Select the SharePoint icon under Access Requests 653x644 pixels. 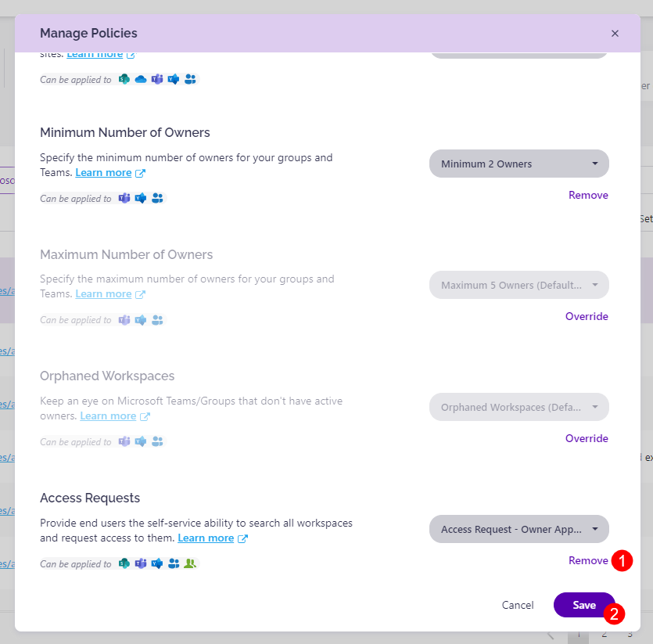click(x=124, y=563)
